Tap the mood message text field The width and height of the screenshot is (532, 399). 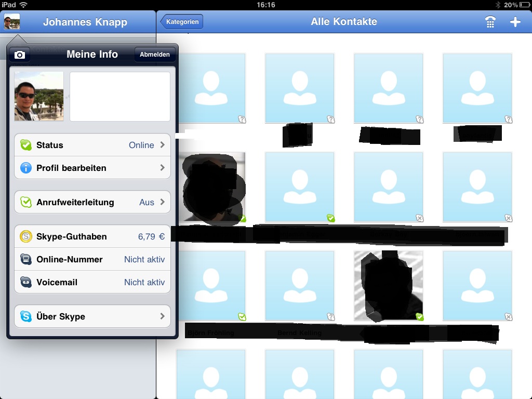[120, 96]
